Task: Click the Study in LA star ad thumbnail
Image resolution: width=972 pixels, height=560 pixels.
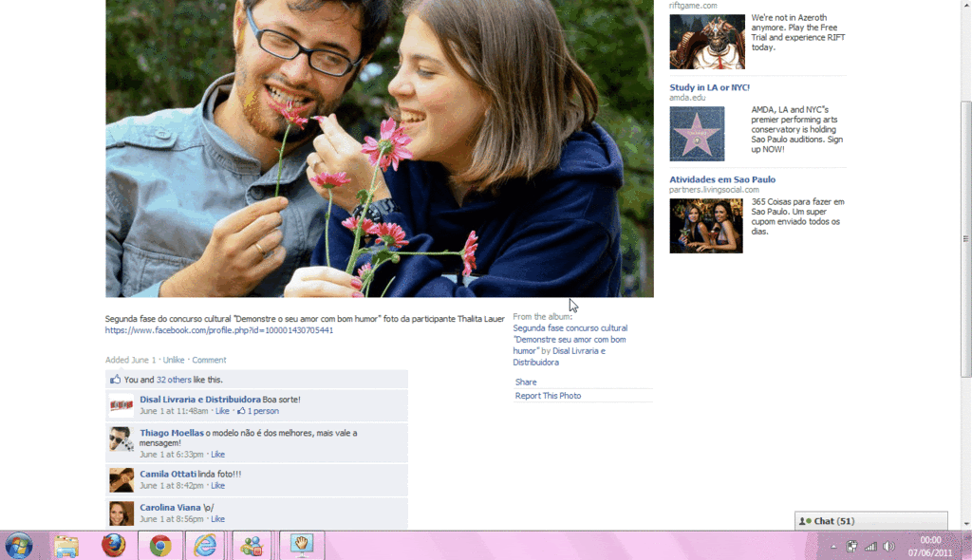Action: pyautogui.click(x=697, y=133)
